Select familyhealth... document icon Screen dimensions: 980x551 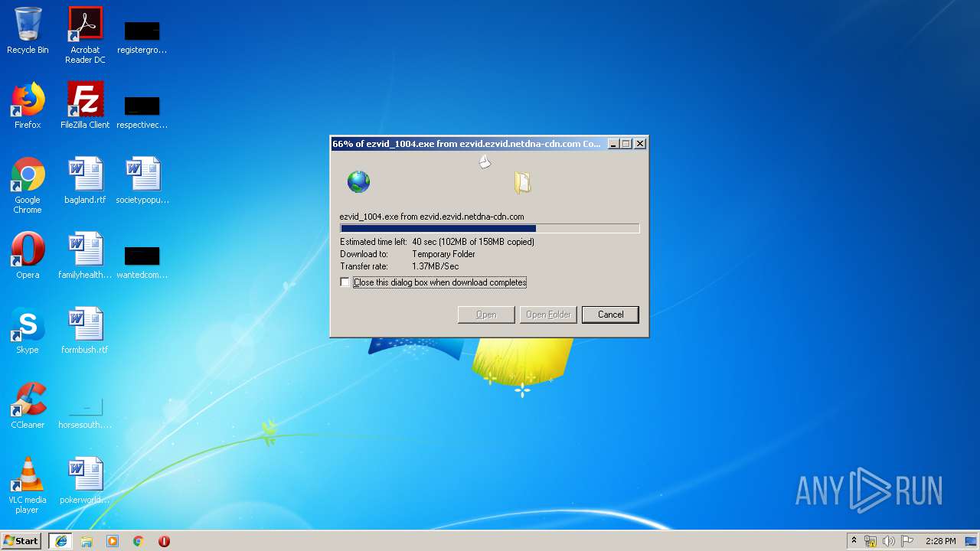tap(85, 256)
